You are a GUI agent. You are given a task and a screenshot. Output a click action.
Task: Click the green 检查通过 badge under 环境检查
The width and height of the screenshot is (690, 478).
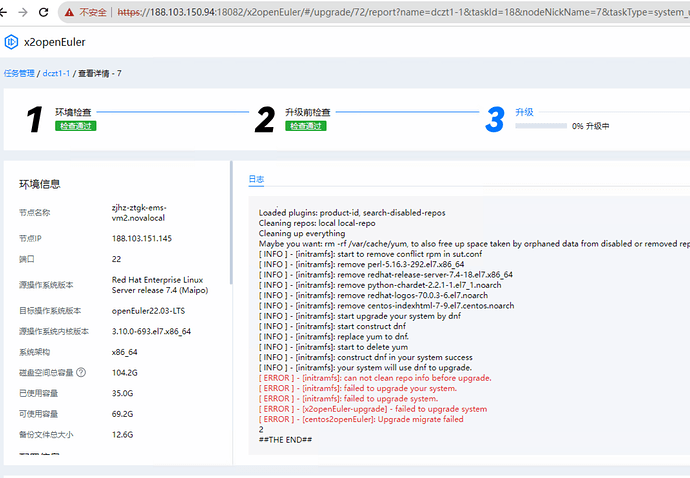click(75, 126)
